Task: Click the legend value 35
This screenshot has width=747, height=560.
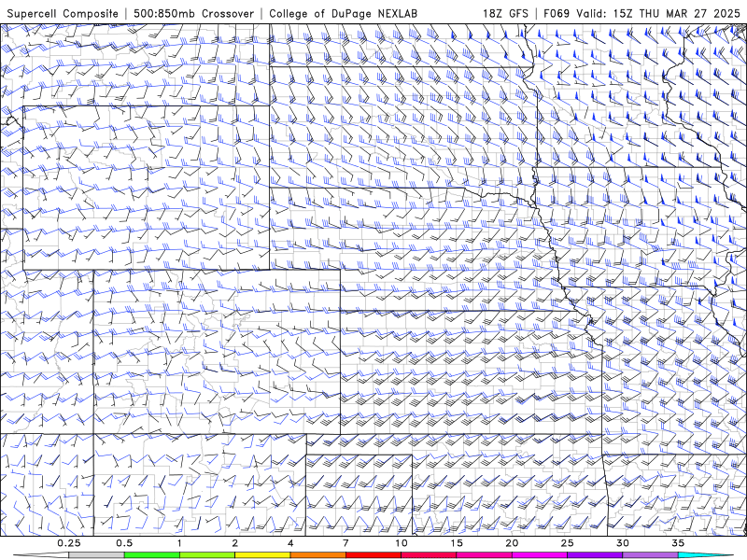Action: click(679, 543)
